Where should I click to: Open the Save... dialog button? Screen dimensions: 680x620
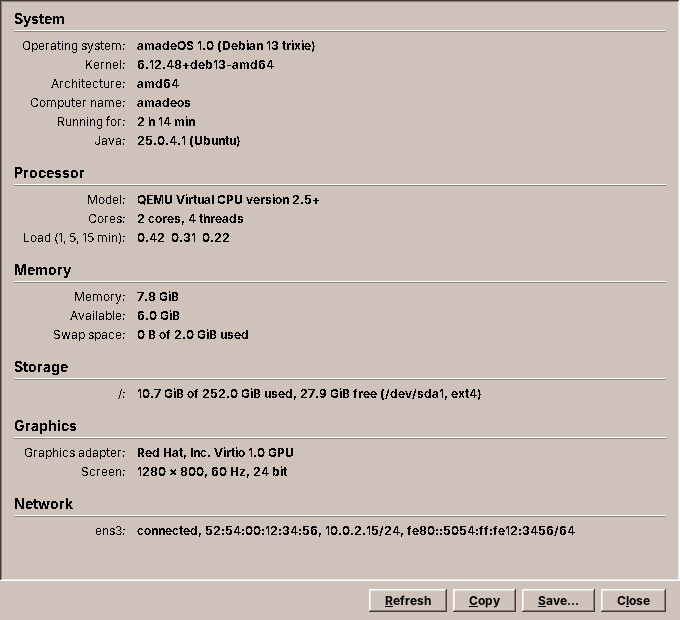(558, 600)
